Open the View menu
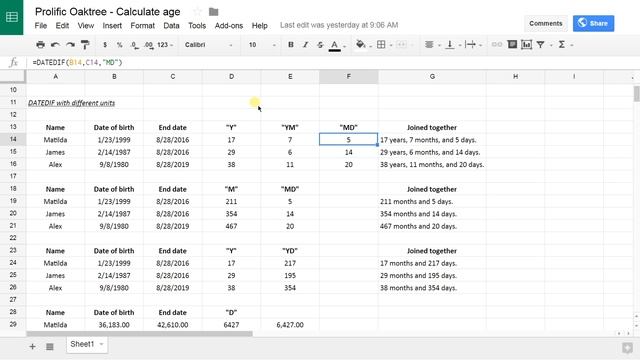640x360 pixels. [x=86, y=25]
